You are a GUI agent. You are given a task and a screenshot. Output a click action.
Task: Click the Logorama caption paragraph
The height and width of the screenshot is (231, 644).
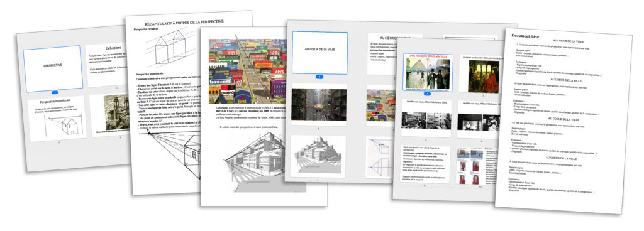[x=250, y=112]
